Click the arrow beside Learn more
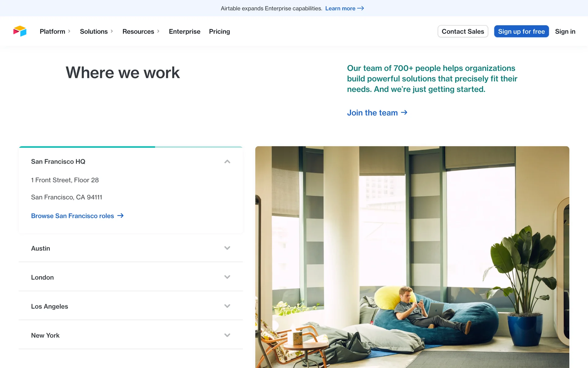The width and height of the screenshot is (588, 368). point(360,8)
